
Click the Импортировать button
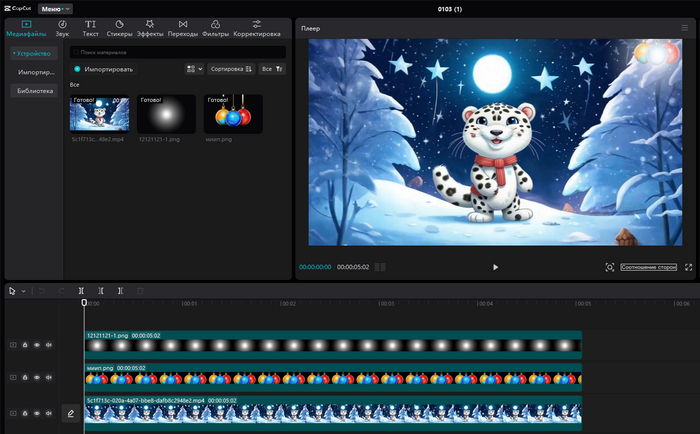tap(104, 69)
